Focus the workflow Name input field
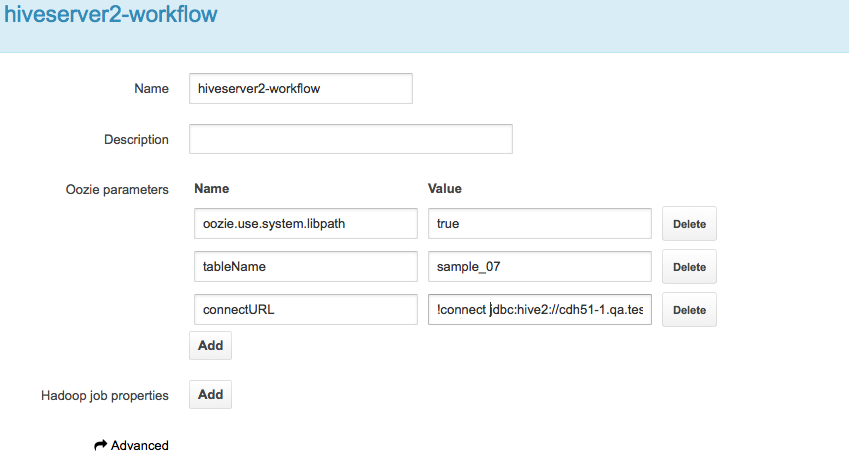The image size is (849, 476). (x=300, y=88)
